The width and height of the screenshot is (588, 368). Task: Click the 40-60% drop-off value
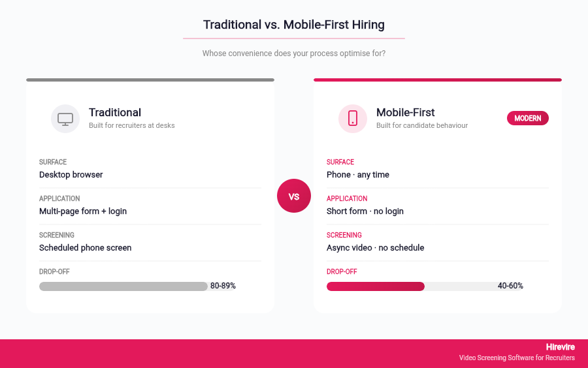tap(510, 286)
